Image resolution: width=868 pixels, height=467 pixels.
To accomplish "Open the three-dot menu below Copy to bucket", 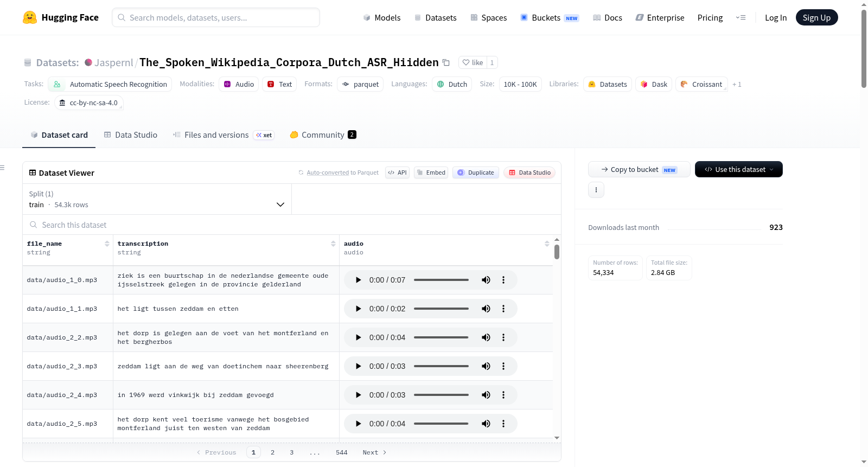I will click(x=596, y=190).
